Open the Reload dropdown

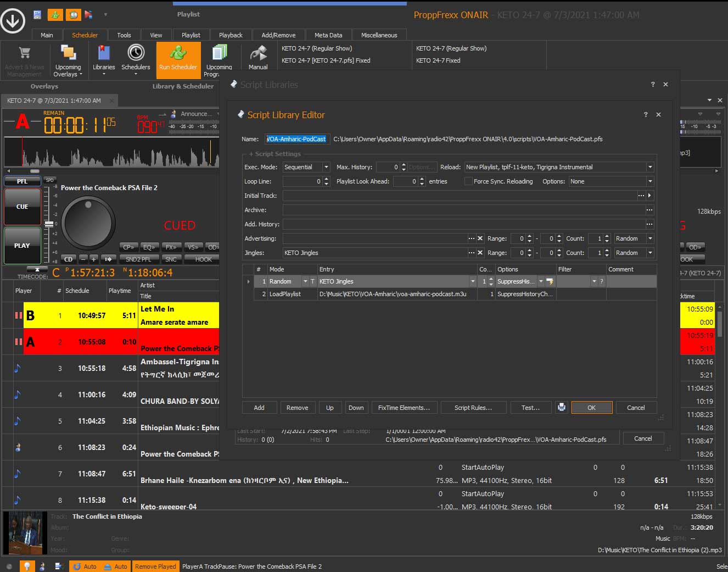click(650, 167)
